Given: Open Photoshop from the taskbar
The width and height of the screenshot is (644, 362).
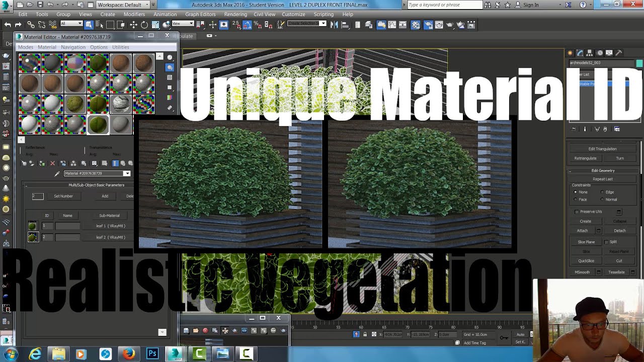Looking at the screenshot, I should [x=152, y=354].
